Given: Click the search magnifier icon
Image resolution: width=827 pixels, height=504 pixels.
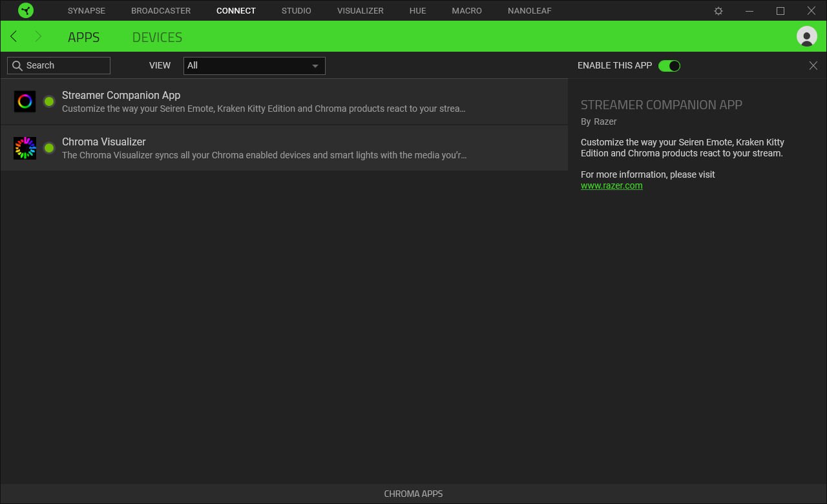Looking at the screenshot, I should point(17,65).
